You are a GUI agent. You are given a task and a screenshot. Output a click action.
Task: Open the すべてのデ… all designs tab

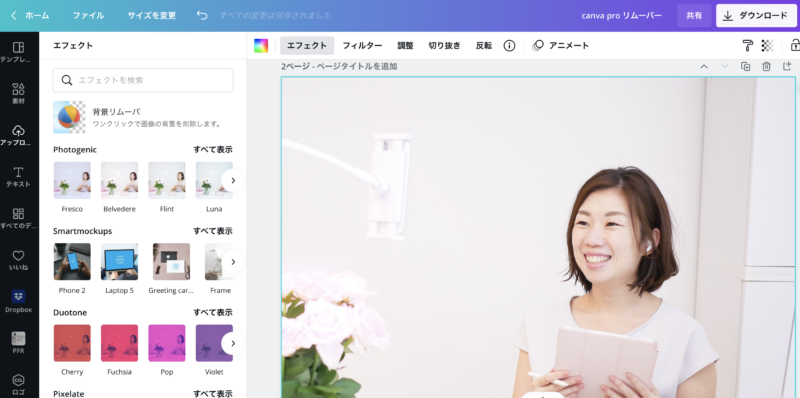18,218
